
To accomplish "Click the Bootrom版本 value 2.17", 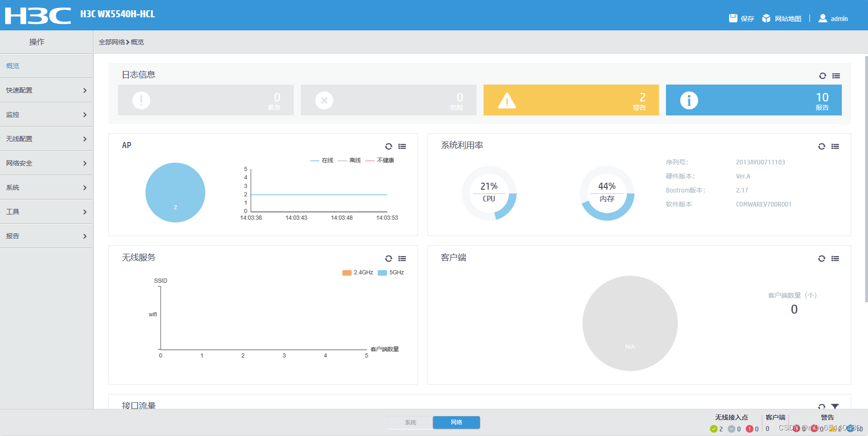I will [742, 190].
